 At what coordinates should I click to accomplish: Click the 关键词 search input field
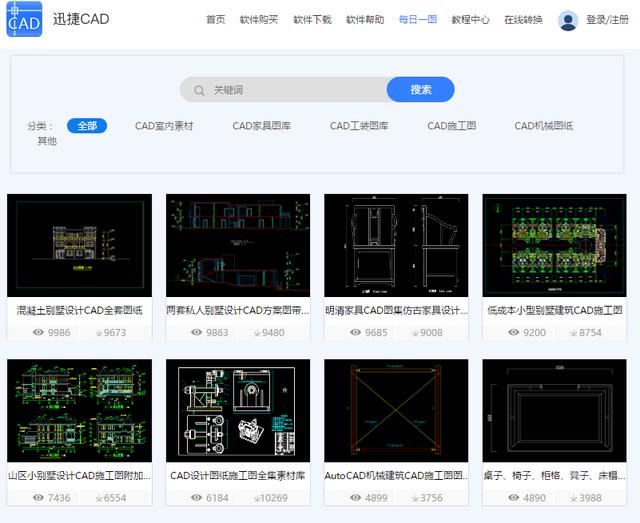(x=283, y=89)
